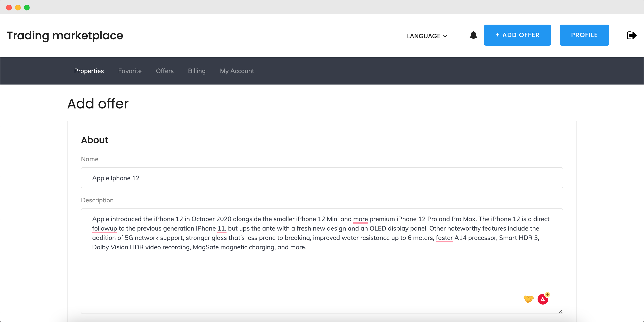The width and height of the screenshot is (644, 322).
Task: Open the Profile button
Action: [584, 35]
